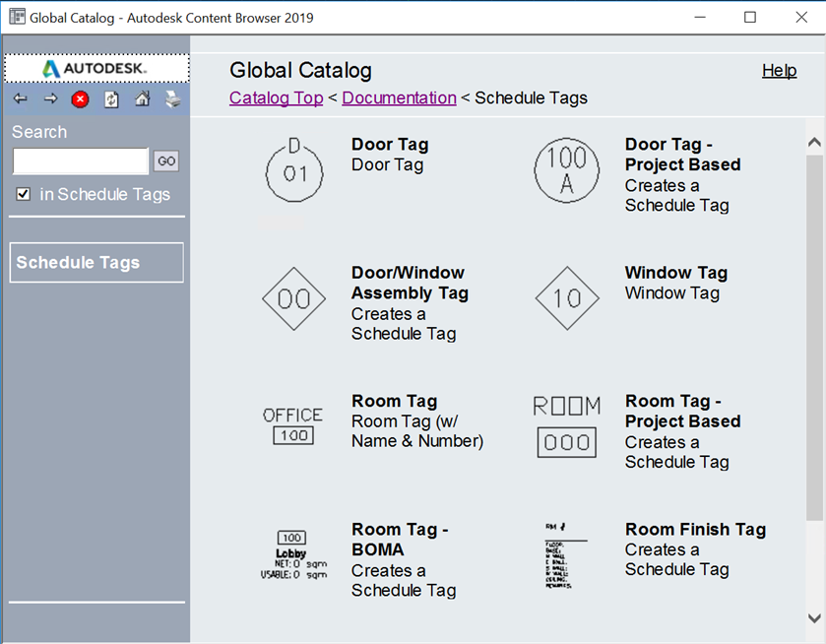This screenshot has height=644, width=826.
Task: Open the Help link
Action: coord(779,71)
